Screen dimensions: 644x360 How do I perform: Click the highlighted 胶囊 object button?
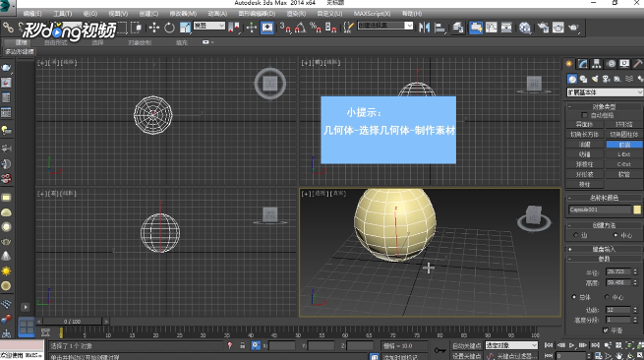click(624, 145)
